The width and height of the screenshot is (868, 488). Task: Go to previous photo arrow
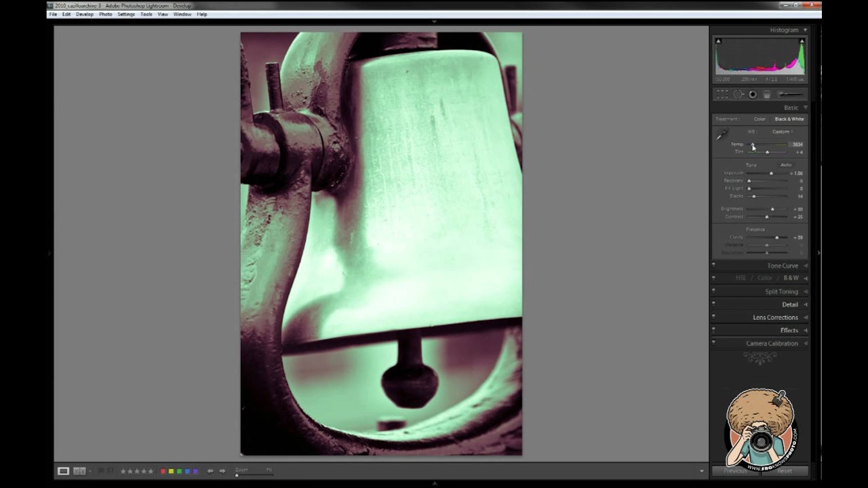(x=210, y=471)
